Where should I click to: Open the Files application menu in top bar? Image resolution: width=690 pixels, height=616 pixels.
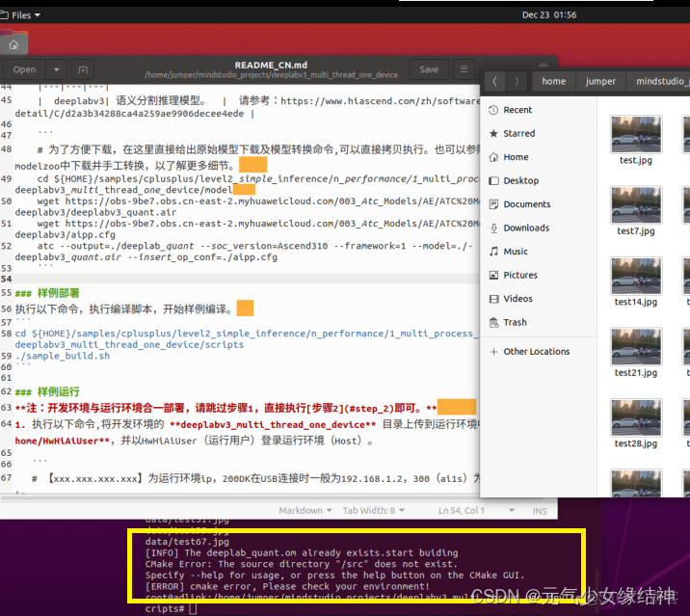(x=20, y=15)
